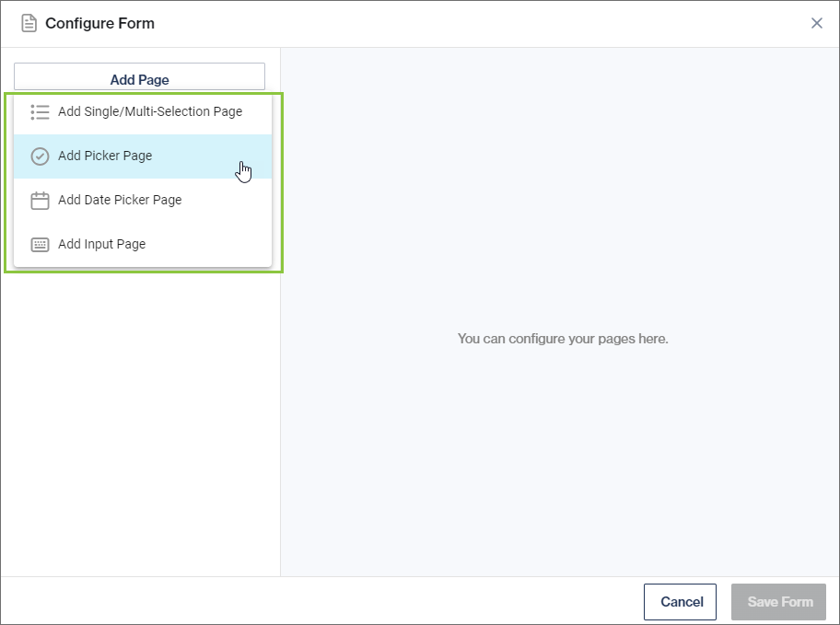This screenshot has width=840, height=625.
Task: Click the bulleted list icon for Single/Multi-Selection
Action: [40, 112]
